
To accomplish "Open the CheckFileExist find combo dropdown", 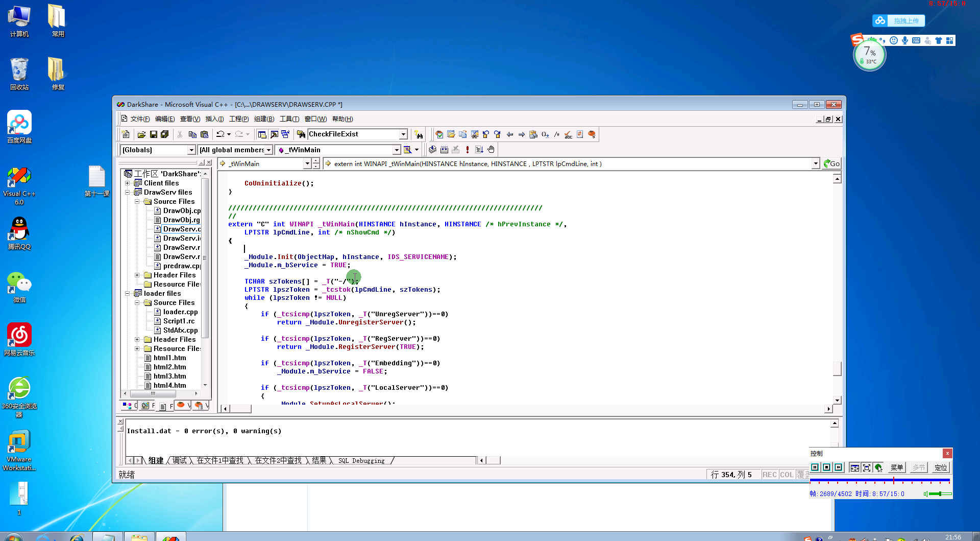I will [x=403, y=134].
